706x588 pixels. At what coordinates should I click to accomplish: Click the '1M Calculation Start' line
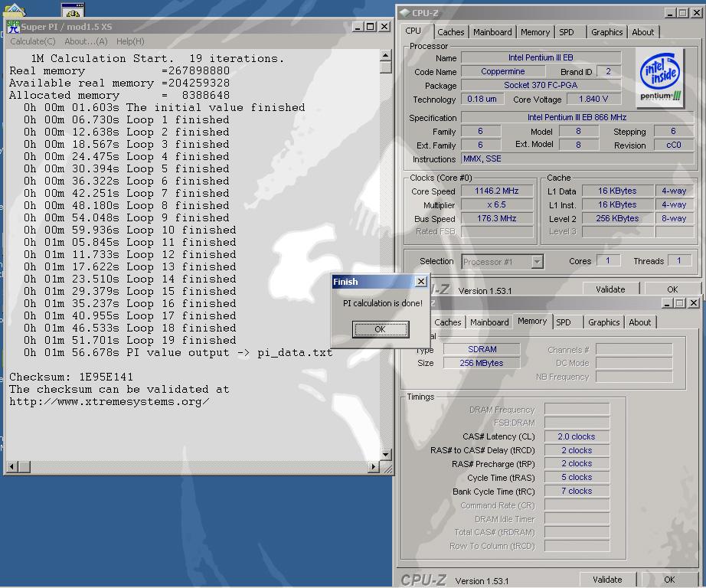click(158, 58)
